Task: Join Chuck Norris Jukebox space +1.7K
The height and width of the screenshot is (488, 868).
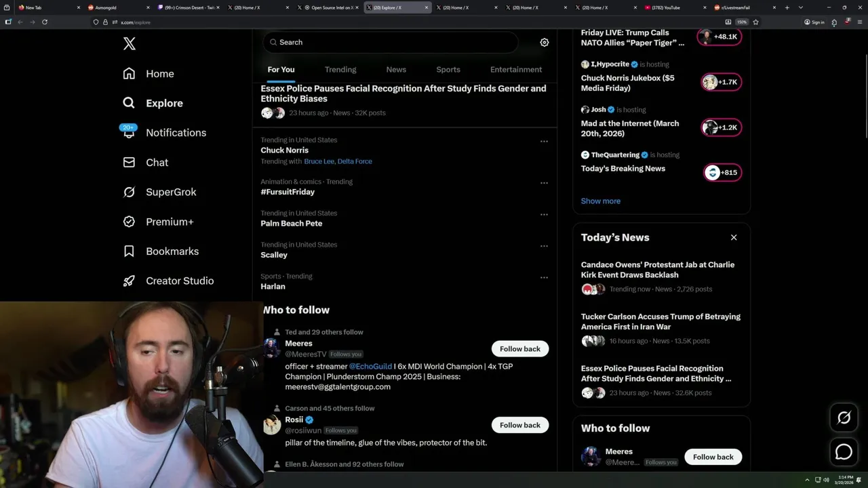Action: click(721, 82)
